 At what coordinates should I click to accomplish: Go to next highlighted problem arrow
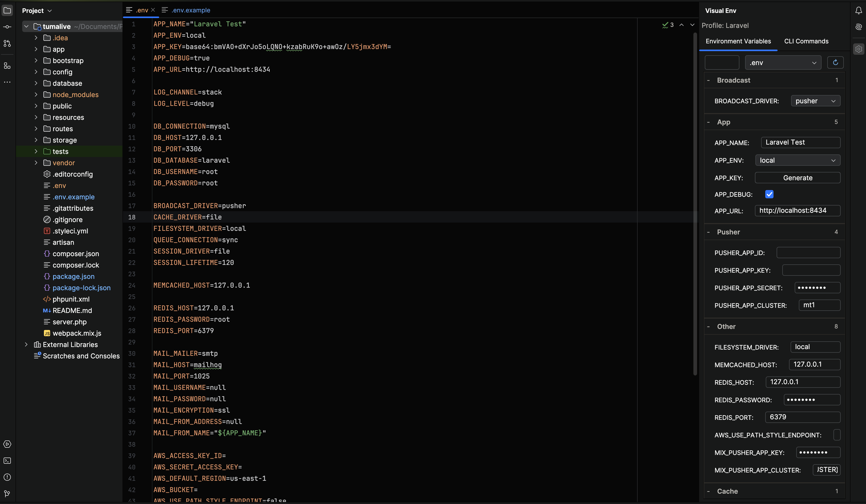point(692,25)
